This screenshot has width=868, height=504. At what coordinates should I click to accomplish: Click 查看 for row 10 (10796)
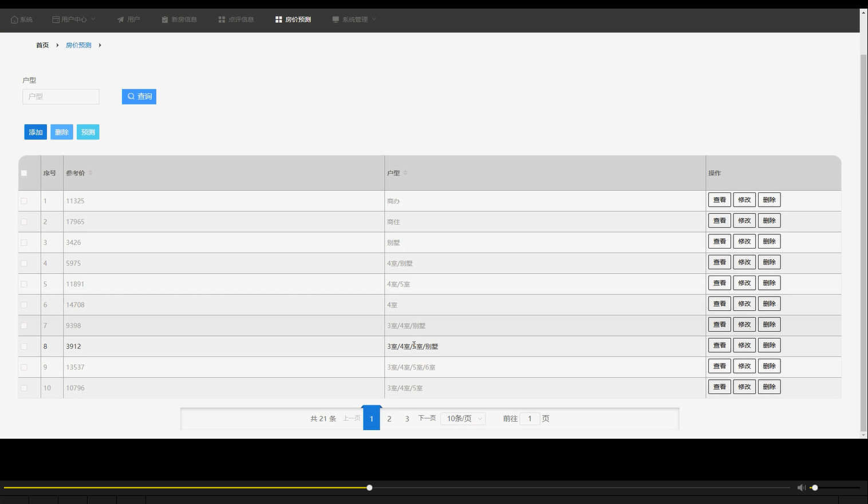coord(720,387)
